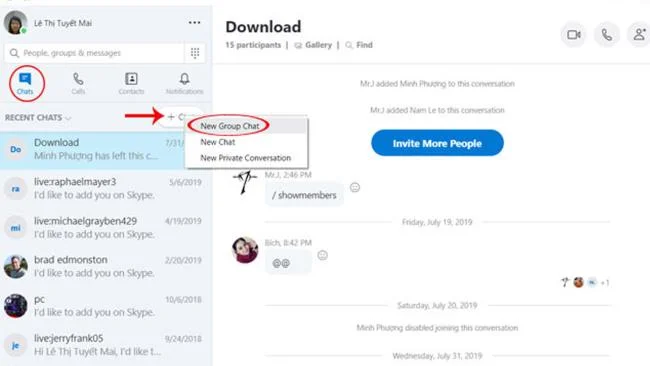Choose New Chat from the menu
This screenshot has width=650, height=366.
pyautogui.click(x=218, y=142)
